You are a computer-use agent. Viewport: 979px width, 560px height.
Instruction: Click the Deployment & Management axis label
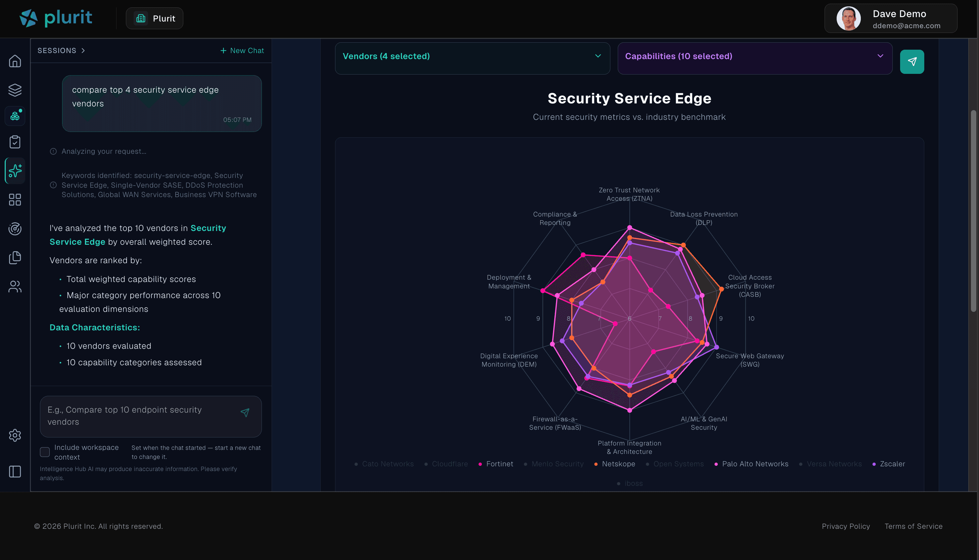click(509, 282)
